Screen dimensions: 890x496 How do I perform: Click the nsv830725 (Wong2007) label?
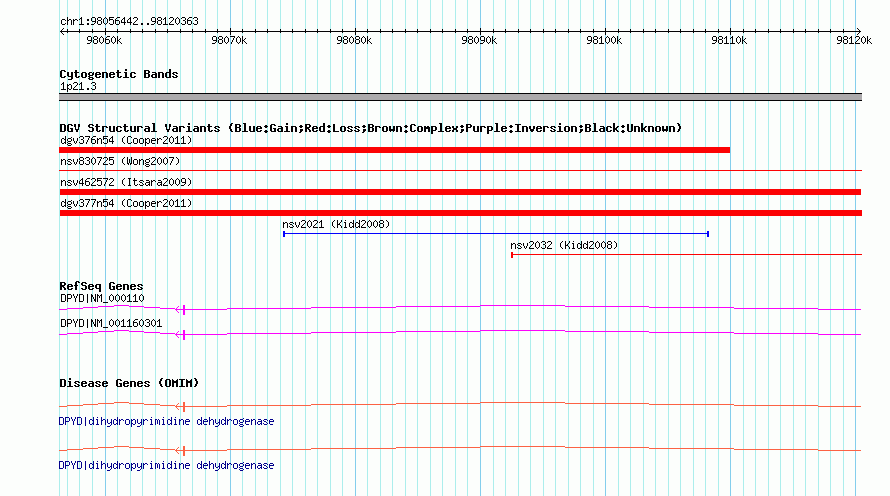pos(120,161)
